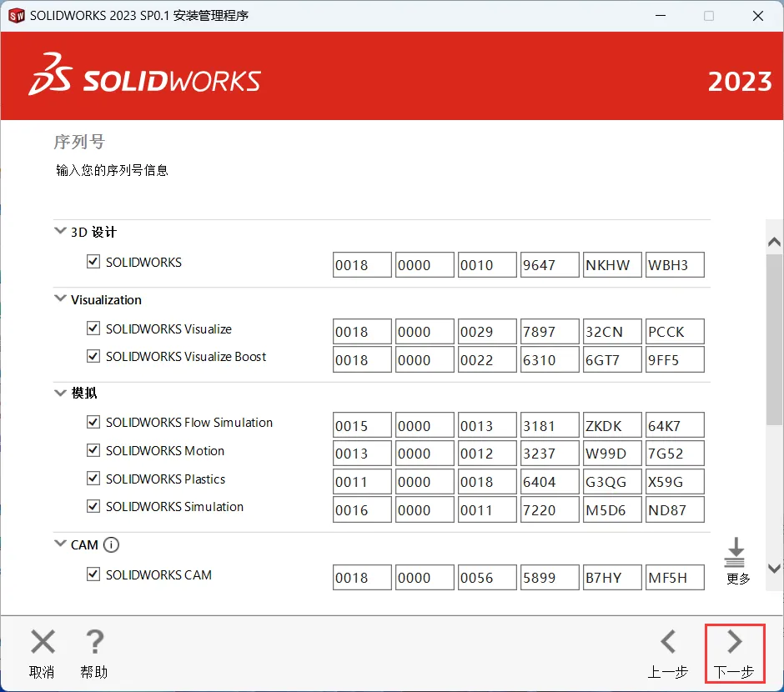The height and width of the screenshot is (692, 784).
Task: Collapse the CAM section
Action: [x=60, y=543]
